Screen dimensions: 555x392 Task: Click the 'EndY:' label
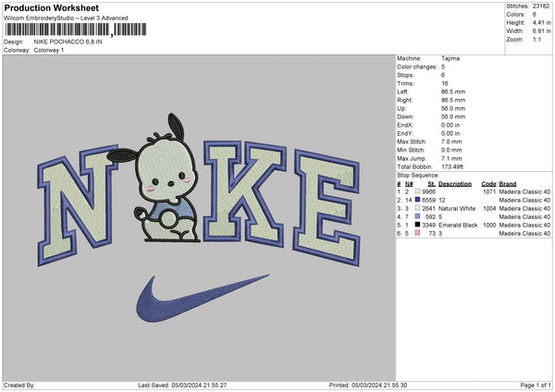tap(405, 133)
